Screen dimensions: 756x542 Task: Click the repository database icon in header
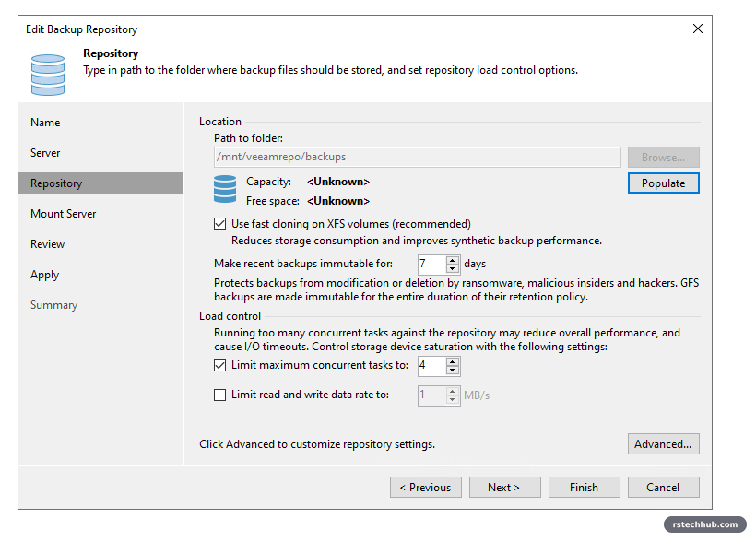coord(48,75)
